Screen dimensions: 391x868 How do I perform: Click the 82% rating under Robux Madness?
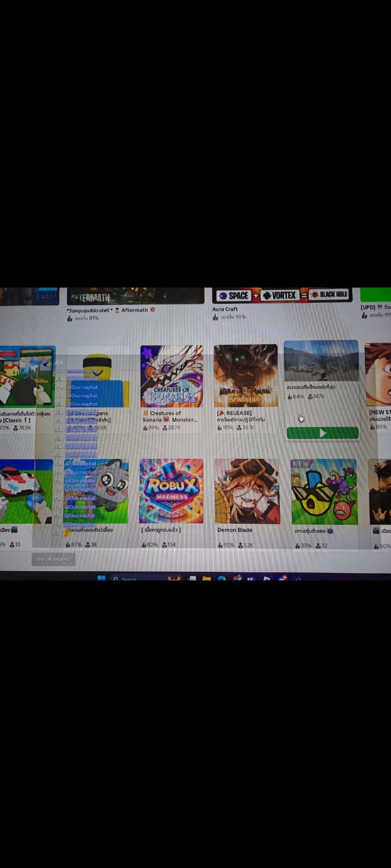(151, 545)
